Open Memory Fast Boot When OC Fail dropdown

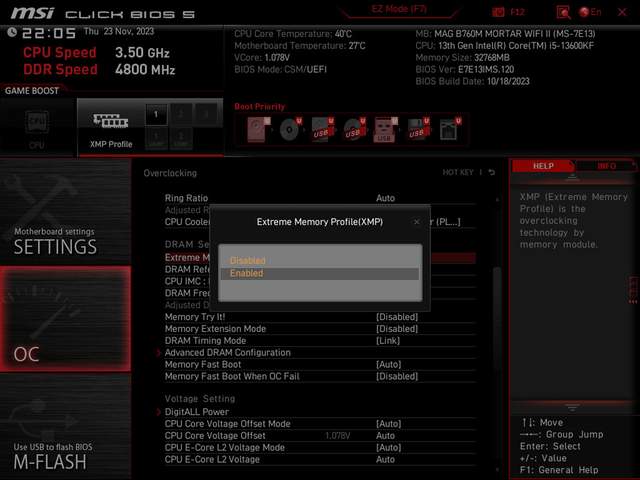[x=397, y=376]
